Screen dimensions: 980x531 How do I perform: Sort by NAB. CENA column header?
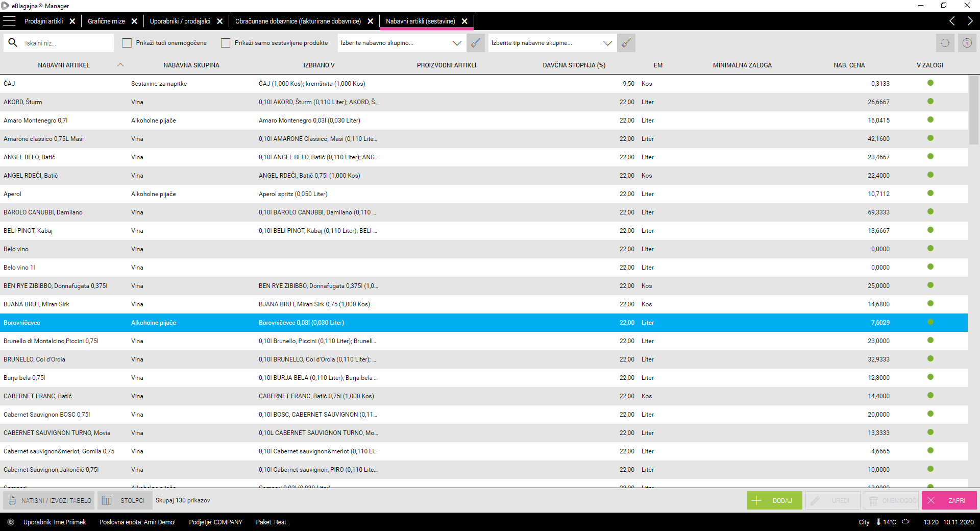coord(849,65)
